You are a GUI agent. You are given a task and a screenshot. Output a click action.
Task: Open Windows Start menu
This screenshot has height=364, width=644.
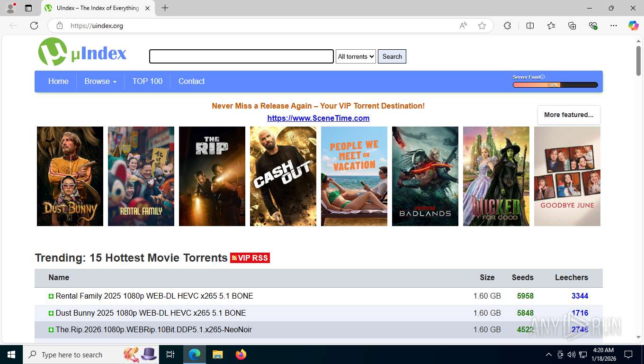[11, 355]
